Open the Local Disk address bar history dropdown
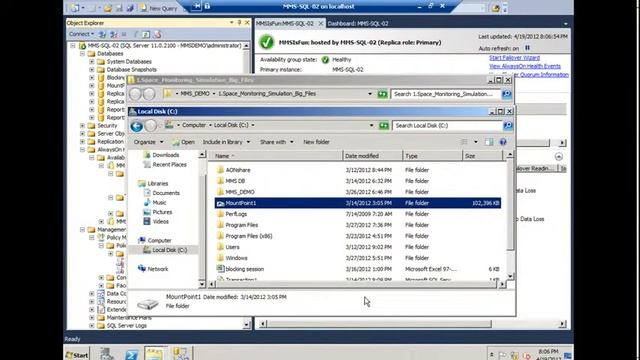 coord(371,125)
